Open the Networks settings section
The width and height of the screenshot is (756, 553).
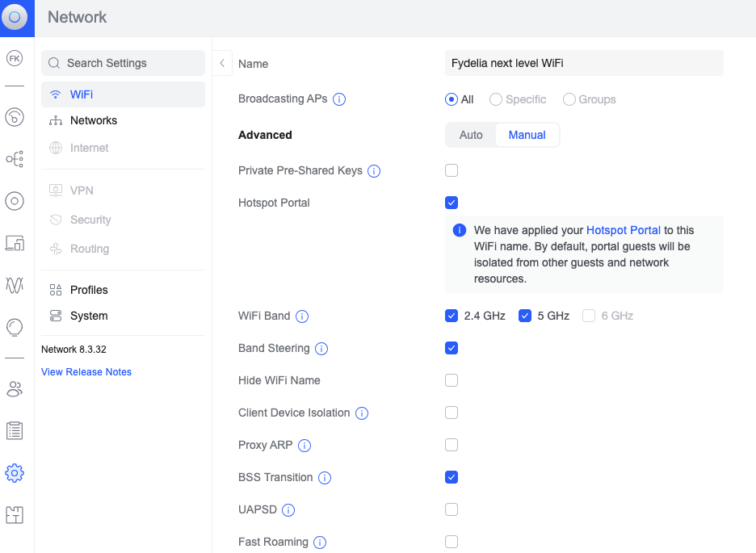[123, 120]
